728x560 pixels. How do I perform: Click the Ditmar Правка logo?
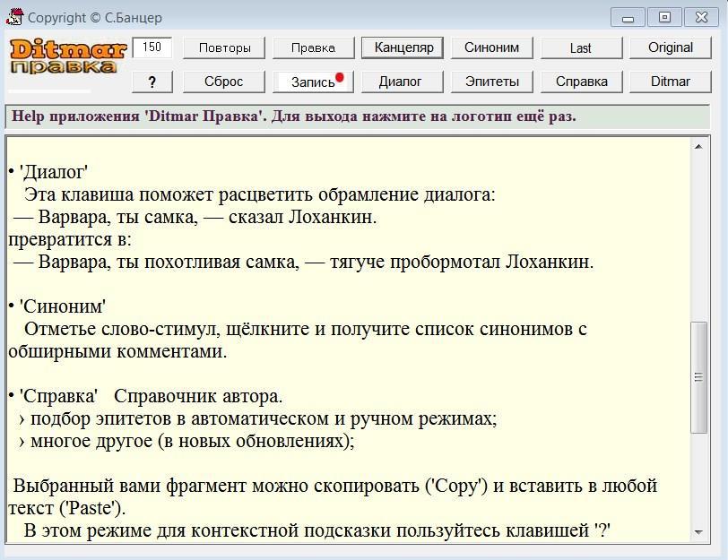click(x=63, y=56)
